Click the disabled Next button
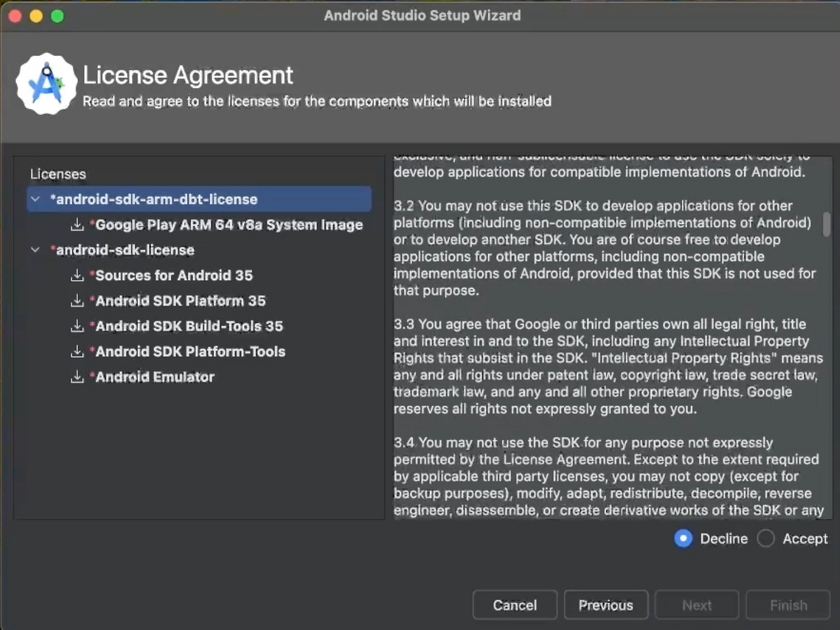The image size is (840, 630). 697,605
